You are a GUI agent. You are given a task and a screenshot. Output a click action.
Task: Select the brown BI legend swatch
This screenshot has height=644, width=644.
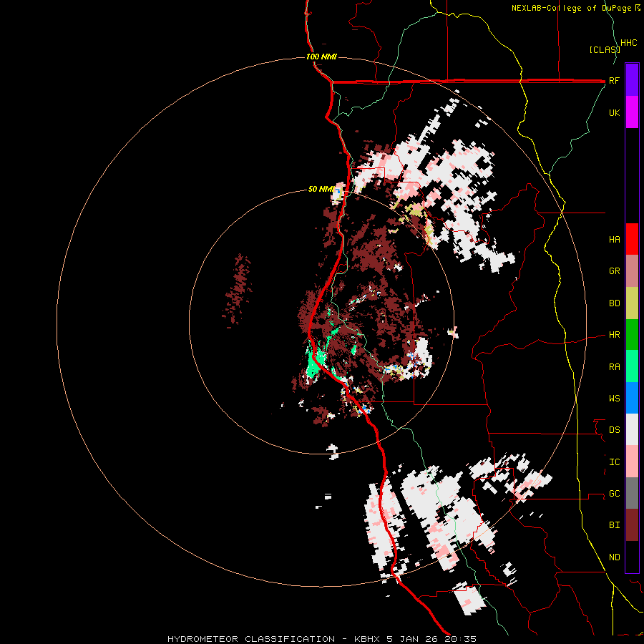pyautogui.click(x=632, y=525)
